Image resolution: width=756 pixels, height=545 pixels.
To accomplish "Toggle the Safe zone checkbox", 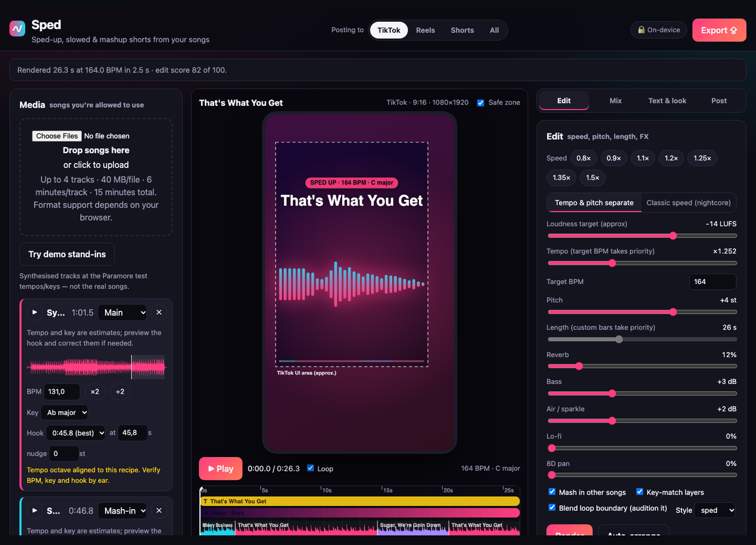I will [481, 103].
